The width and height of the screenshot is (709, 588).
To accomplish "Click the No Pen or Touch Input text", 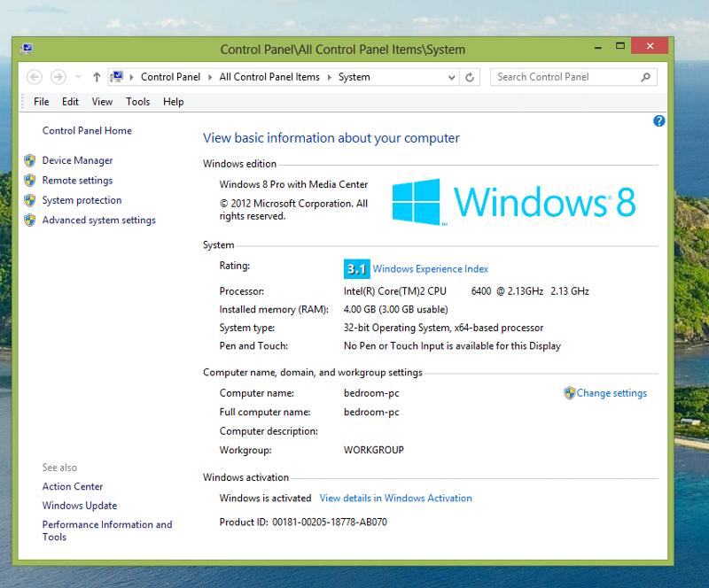I will point(452,346).
